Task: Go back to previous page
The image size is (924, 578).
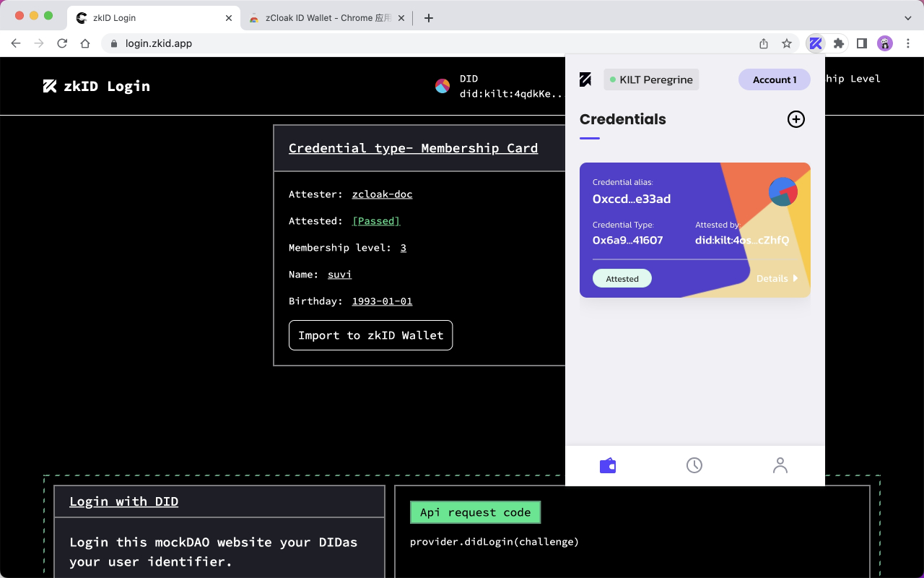Action: coord(16,43)
